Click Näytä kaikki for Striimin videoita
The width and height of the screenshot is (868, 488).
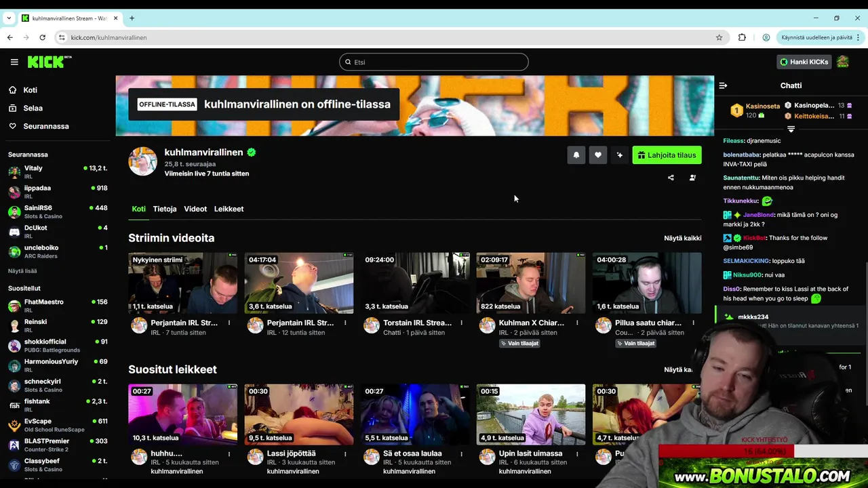[683, 238]
